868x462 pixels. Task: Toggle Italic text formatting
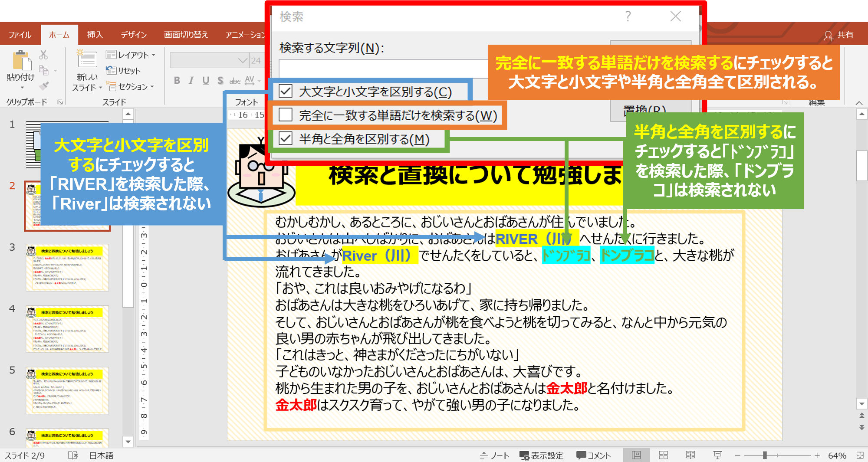pos(191,81)
